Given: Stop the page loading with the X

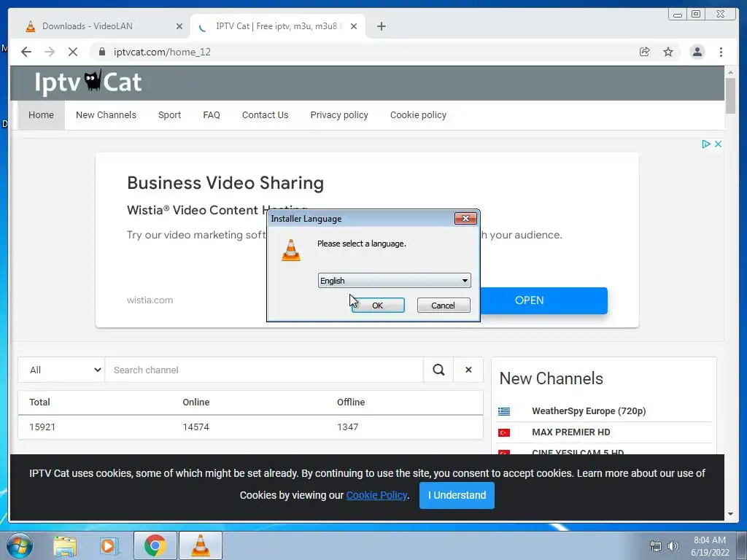Looking at the screenshot, I should (73, 52).
